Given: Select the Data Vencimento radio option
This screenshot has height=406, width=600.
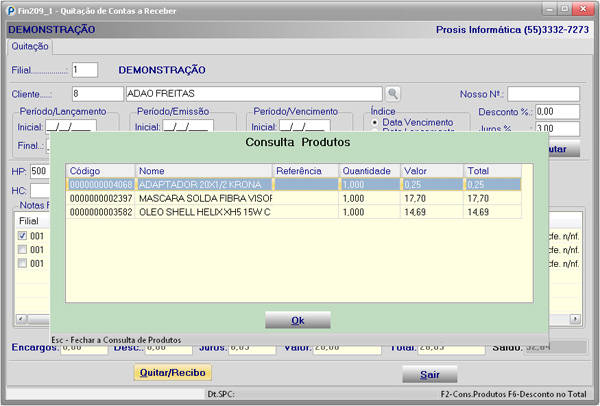Looking at the screenshot, I should pos(375,122).
